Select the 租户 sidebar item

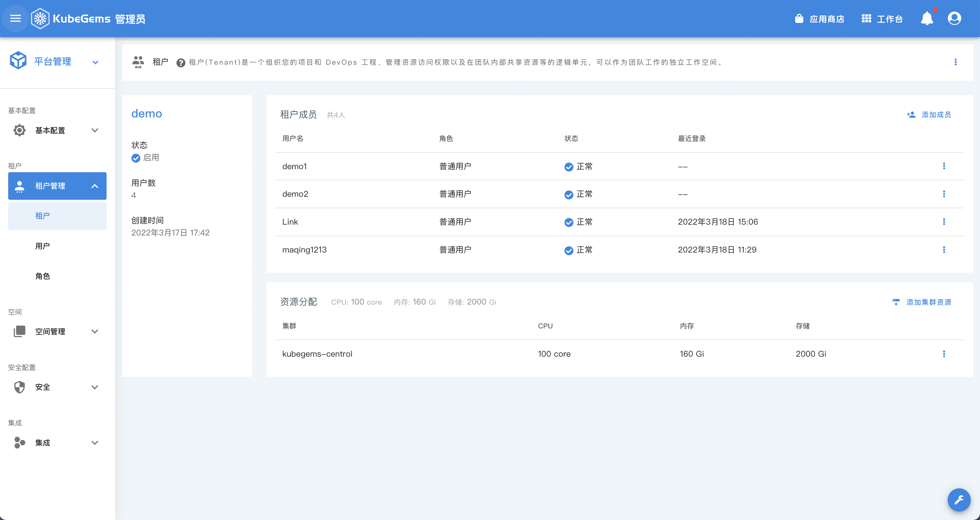[57, 216]
